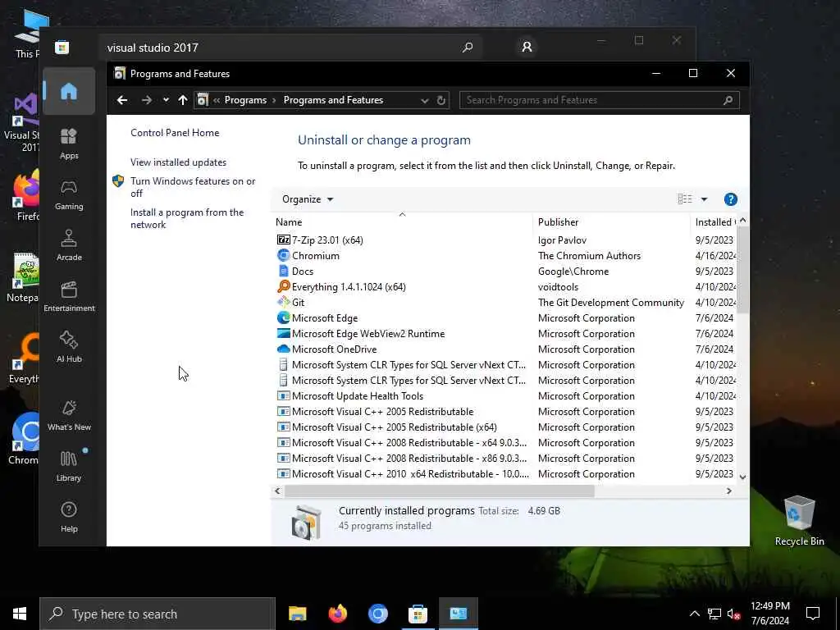Click the vertical scrollbar of program list
This screenshot has width=840, height=630.
[742, 270]
